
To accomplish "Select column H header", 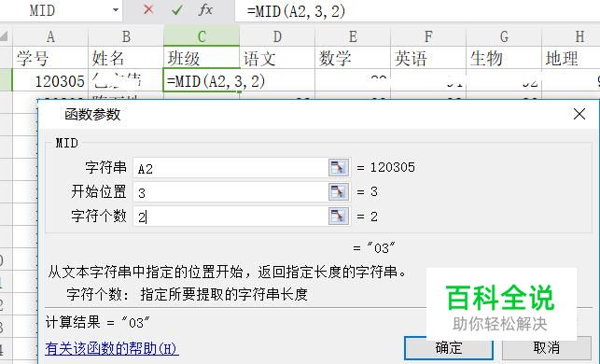I will pos(571,37).
